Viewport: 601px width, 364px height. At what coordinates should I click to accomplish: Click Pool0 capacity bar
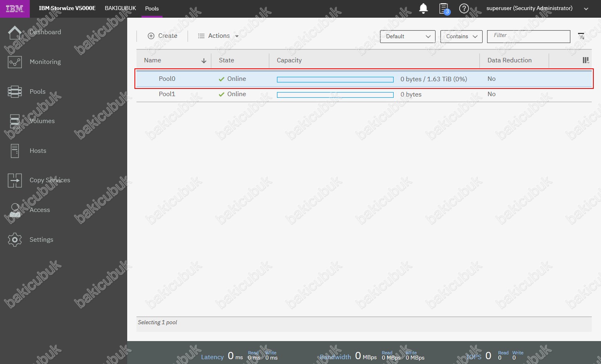point(335,80)
